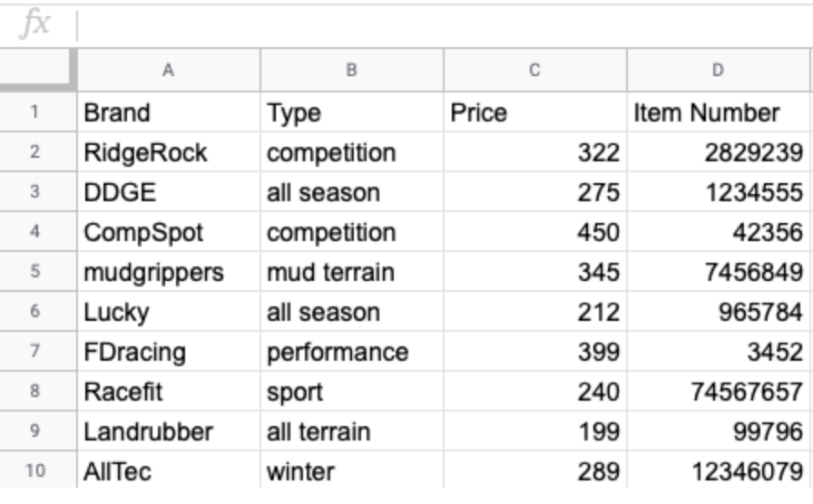Select column D header
Viewport: 813px width, 504px height.
point(719,70)
